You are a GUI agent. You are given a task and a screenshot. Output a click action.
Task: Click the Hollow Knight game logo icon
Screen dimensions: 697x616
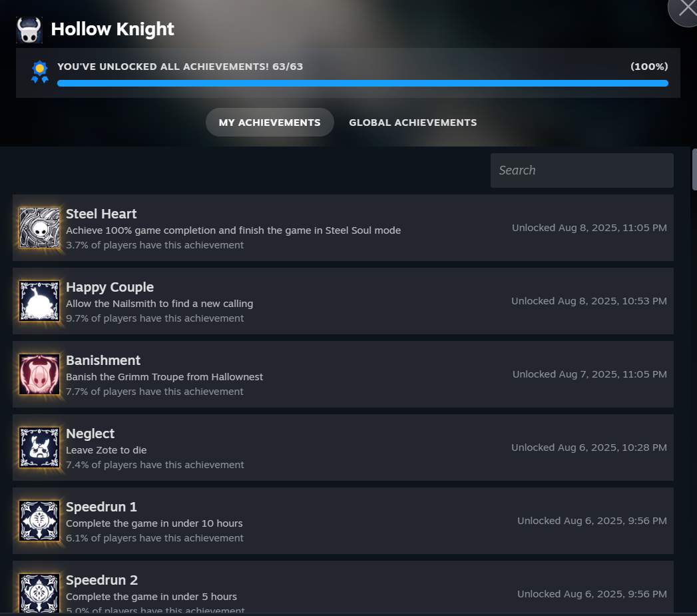29,30
